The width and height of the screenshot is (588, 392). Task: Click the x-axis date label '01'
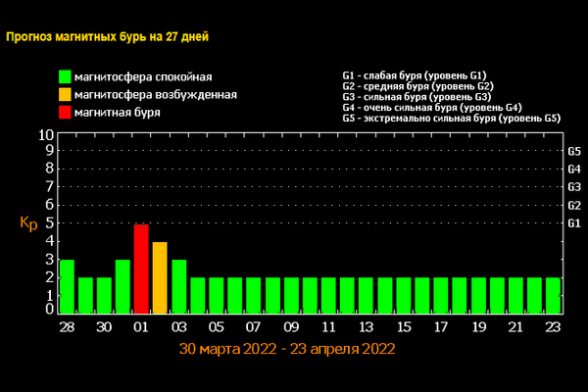[x=141, y=327]
